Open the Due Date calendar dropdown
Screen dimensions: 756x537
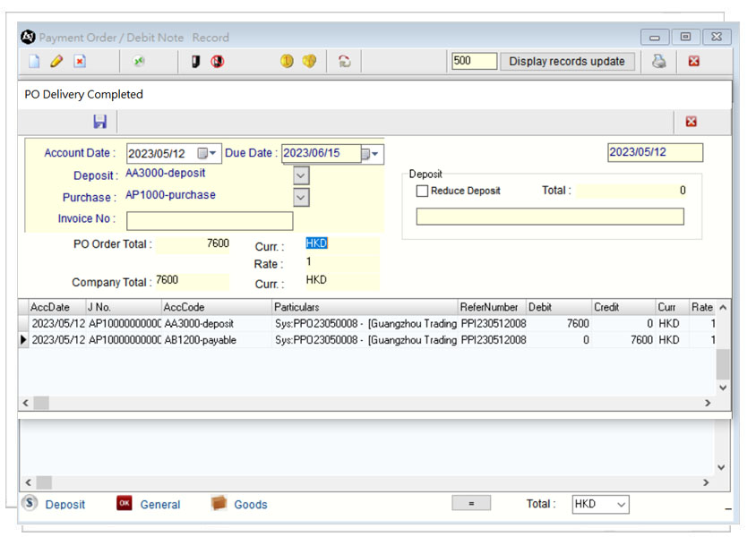(x=370, y=154)
